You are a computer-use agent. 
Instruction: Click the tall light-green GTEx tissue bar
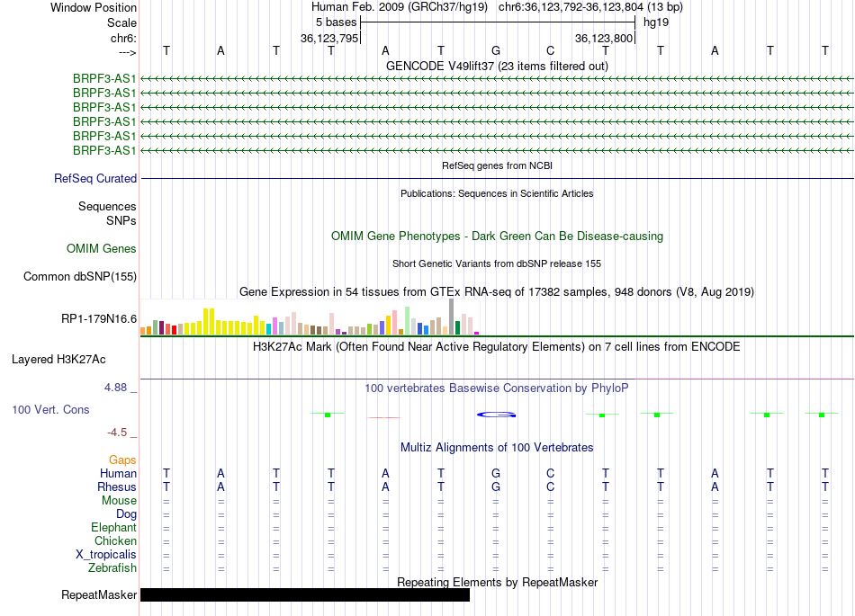[408, 320]
